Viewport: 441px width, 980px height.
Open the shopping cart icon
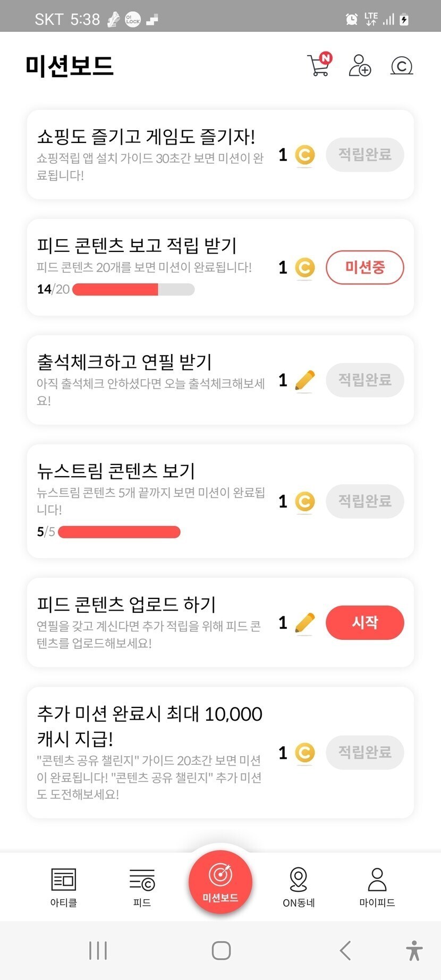[x=319, y=65]
